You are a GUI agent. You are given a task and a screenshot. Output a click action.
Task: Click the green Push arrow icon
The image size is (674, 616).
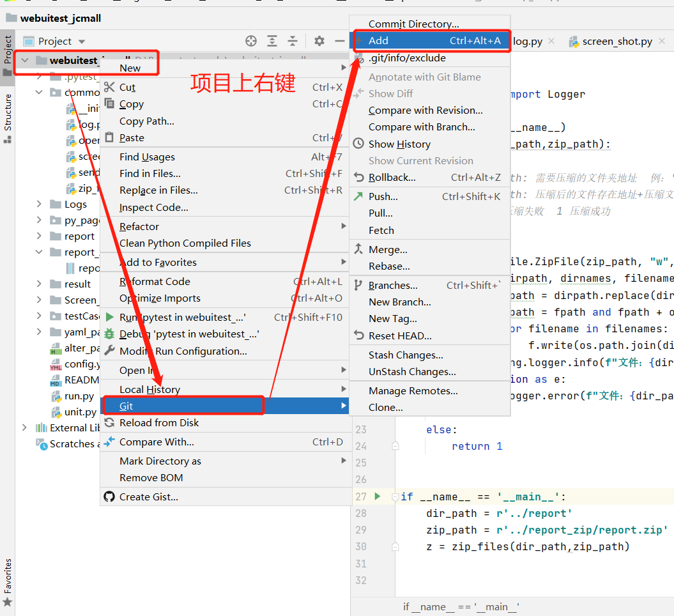click(358, 196)
